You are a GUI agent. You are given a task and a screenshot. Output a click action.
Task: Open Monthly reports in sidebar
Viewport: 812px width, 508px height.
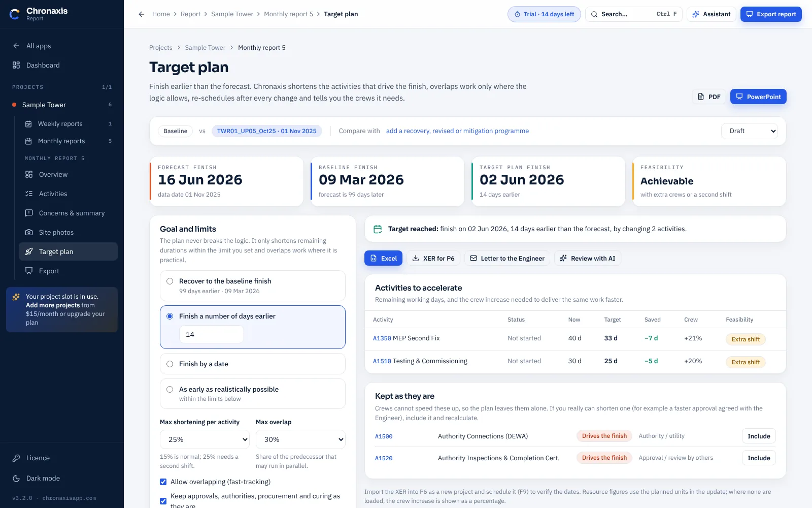[68, 141]
